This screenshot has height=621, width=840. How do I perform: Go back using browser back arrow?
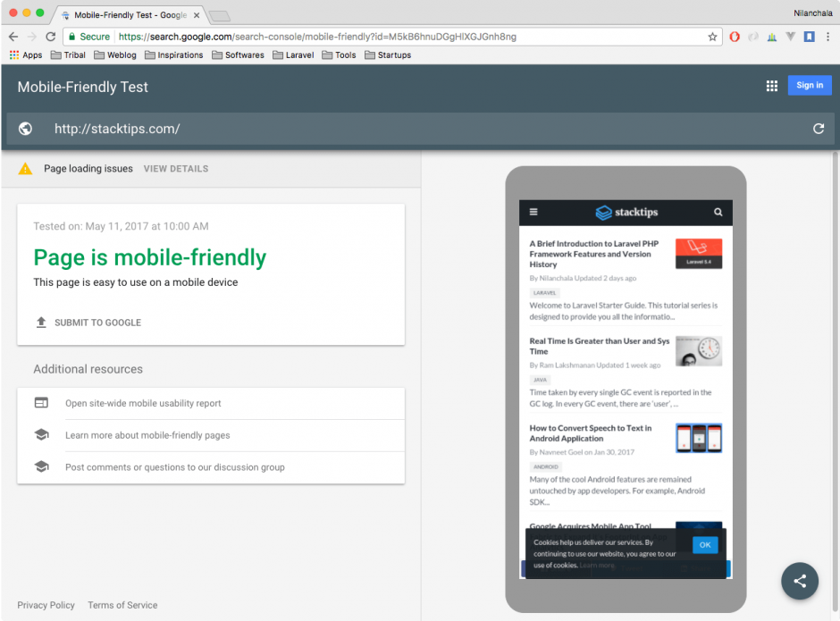pyautogui.click(x=13, y=37)
